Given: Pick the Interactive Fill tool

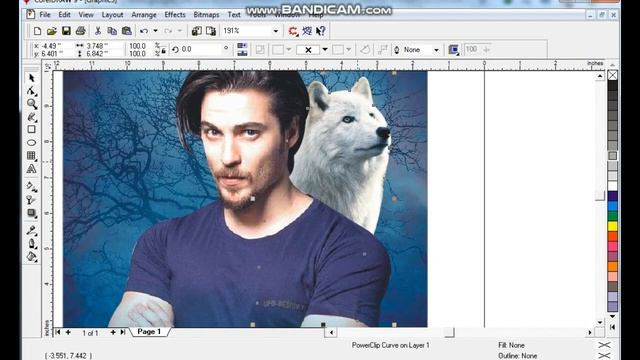Looking at the screenshot, I should (x=31, y=187).
